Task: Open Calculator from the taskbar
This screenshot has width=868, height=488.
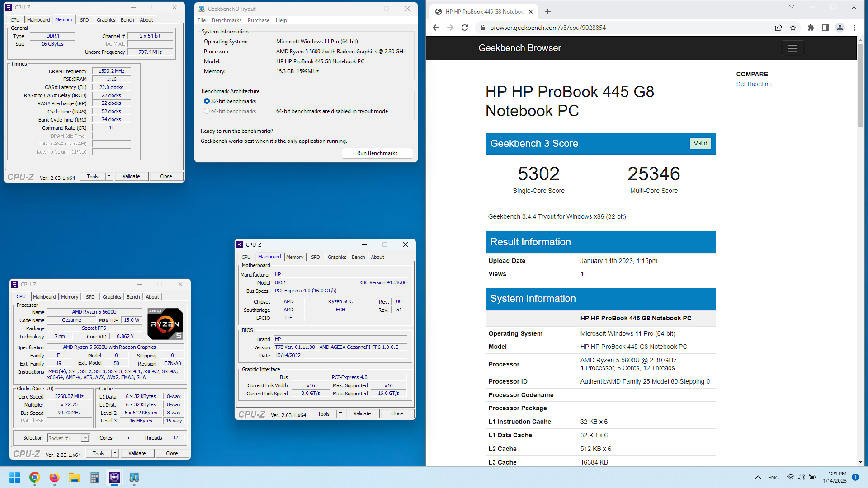Action: coord(94,477)
